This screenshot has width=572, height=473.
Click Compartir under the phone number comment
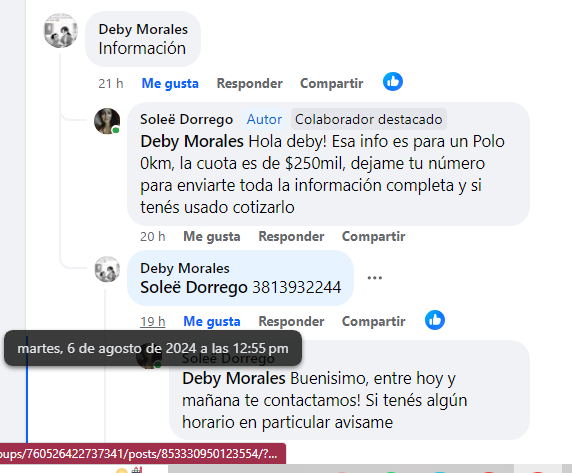[373, 321]
